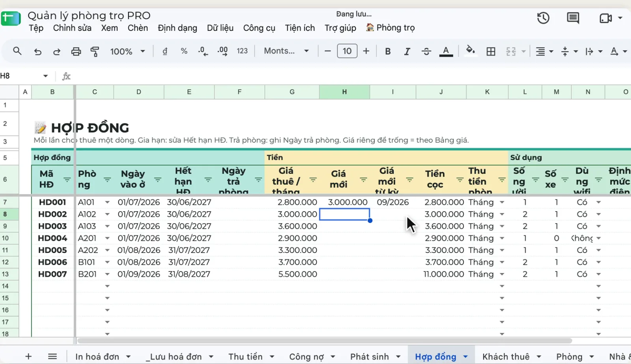Print the spreadsheet
Image resolution: width=631 pixels, height=364 pixels.
76,51
